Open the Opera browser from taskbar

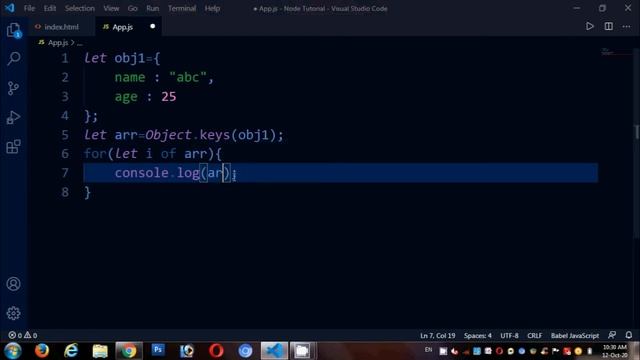(x=216, y=351)
